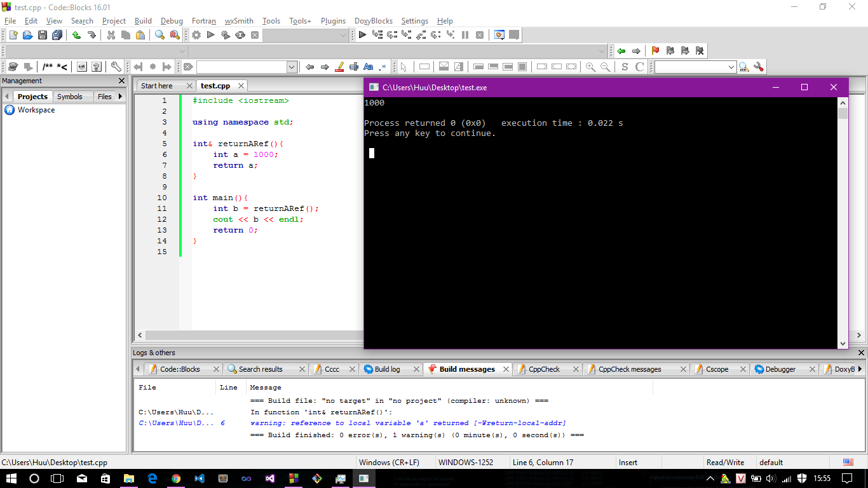Expand the search text combo box
Viewport: 868px width, 488px height.
click(x=292, y=67)
